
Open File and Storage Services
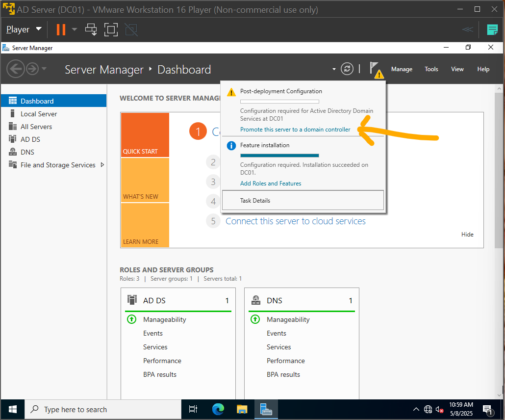[58, 165]
